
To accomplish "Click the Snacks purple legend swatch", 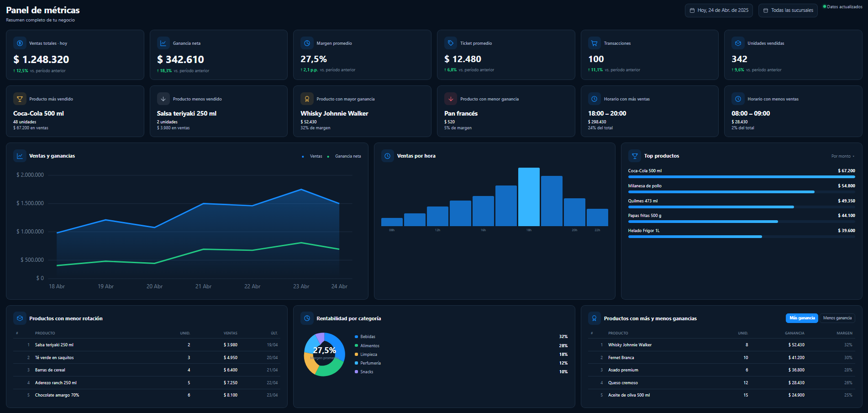I will click(x=356, y=372).
